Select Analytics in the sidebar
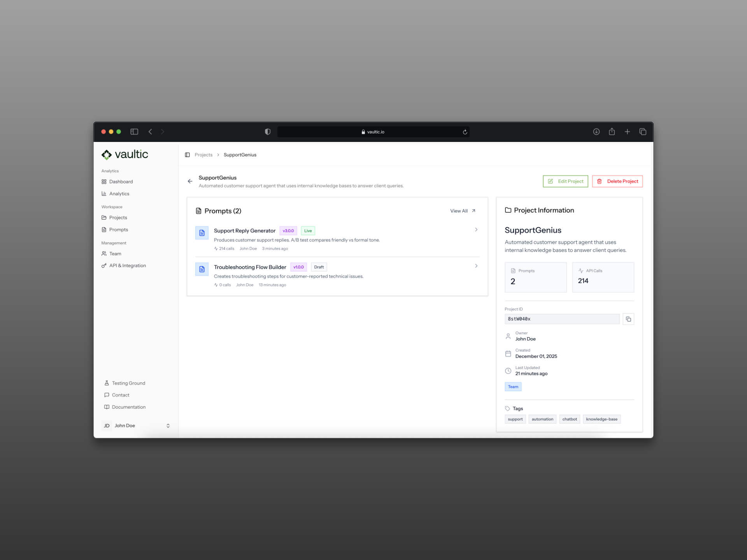Image resolution: width=747 pixels, height=560 pixels. pos(119,193)
